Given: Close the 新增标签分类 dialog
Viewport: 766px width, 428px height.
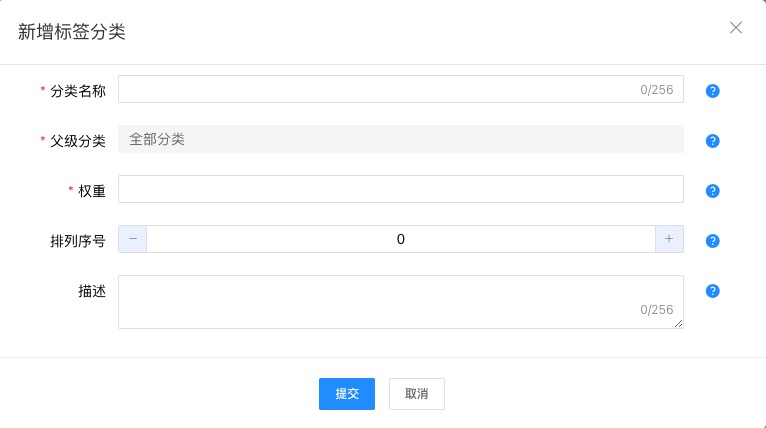Looking at the screenshot, I should tap(736, 28).
